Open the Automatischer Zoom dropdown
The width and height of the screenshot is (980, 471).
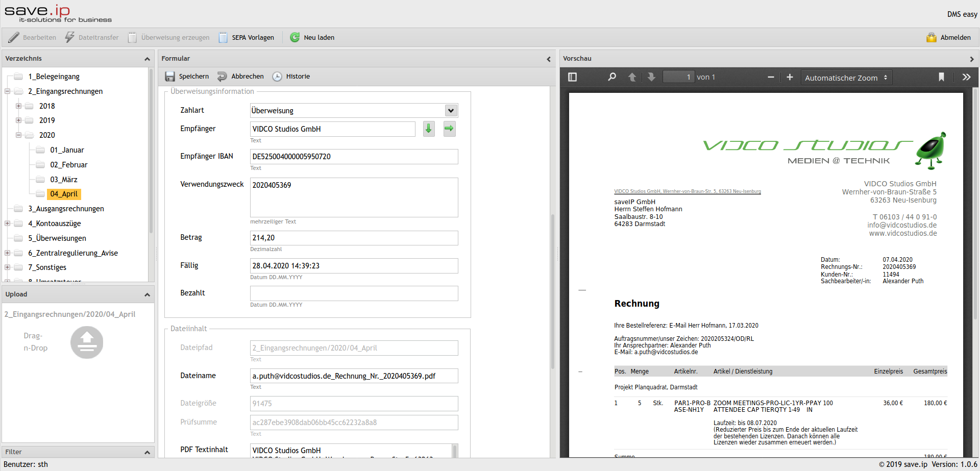[x=846, y=78]
